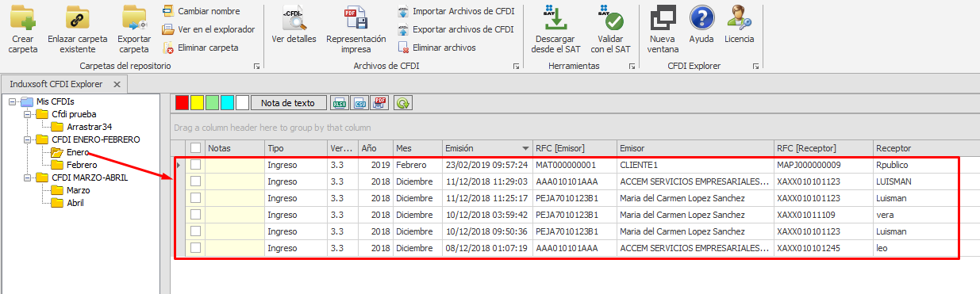Pick the yellow color swatch
Image resolution: width=980 pixels, height=294 pixels.
click(x=197, y=102)
